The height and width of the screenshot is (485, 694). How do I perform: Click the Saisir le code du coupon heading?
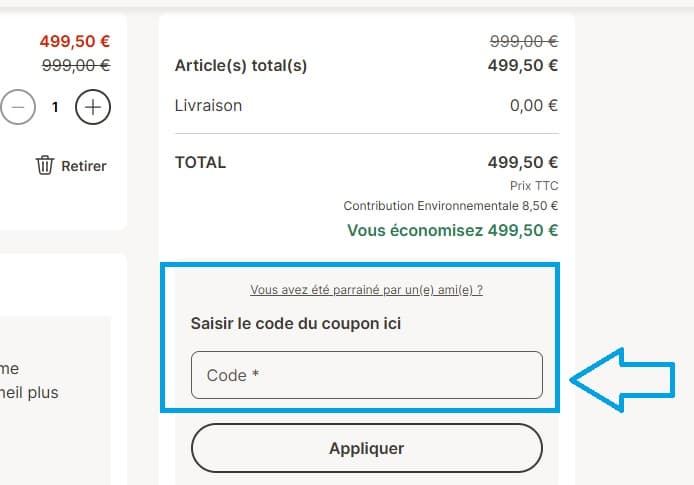296,324
